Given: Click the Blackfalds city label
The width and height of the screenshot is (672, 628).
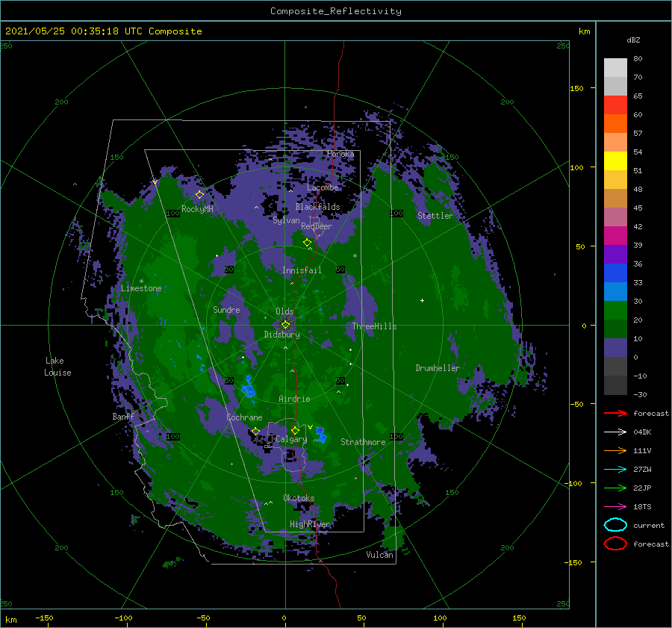Looking at the screenshot, I should point(317,207).
